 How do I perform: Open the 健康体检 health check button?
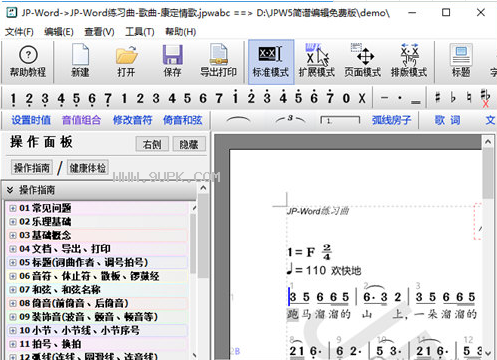88,168
